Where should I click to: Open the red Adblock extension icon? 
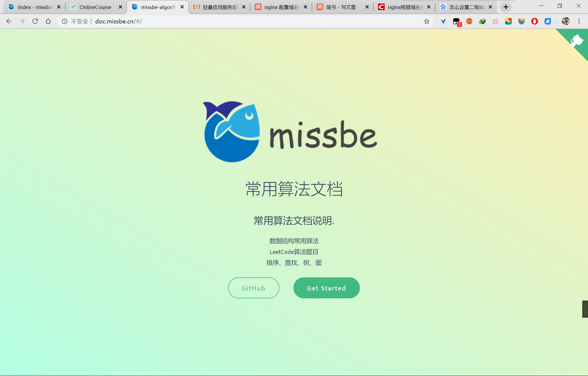coord(534,21)
